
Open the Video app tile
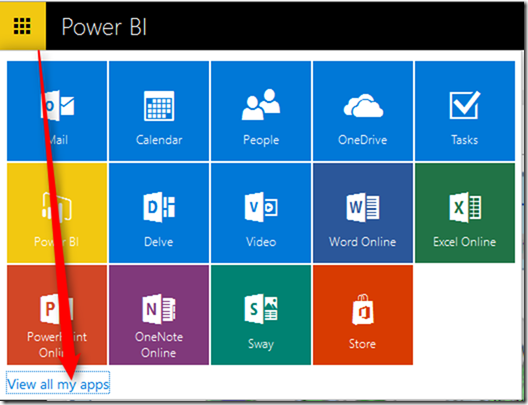[x=261, y=213]
